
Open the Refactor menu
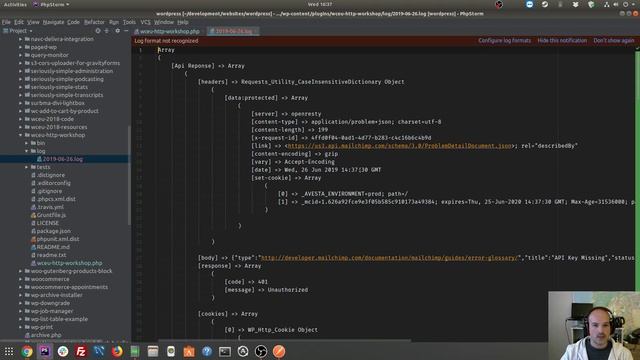(94, 22)
